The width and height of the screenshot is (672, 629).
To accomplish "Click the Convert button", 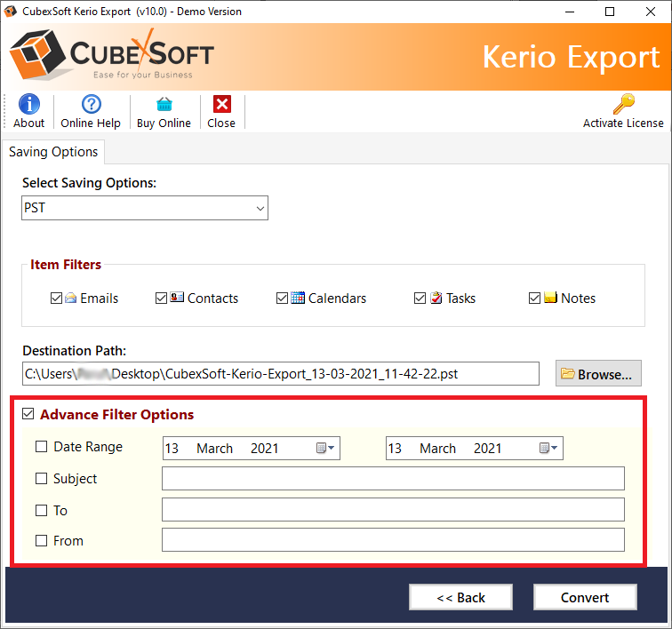I will pyautogui.click(x=585, y=597).
